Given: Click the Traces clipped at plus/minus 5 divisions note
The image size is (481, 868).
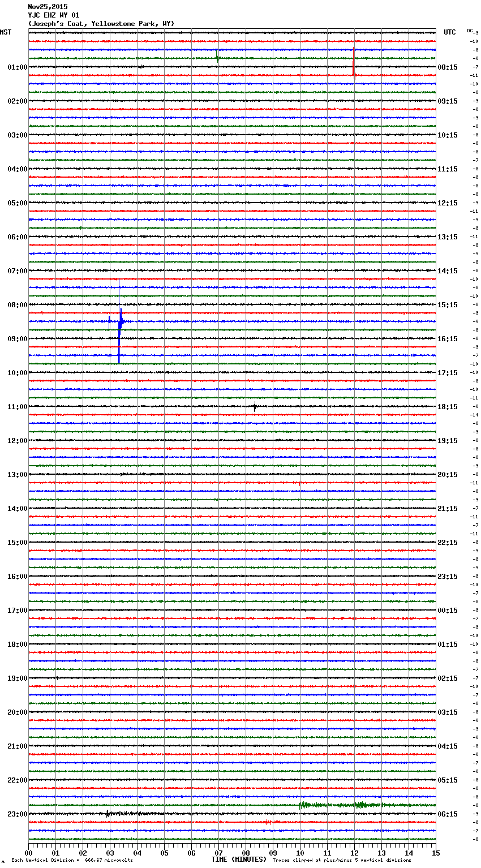Looking at the screenshot, I should click(342, 861).
